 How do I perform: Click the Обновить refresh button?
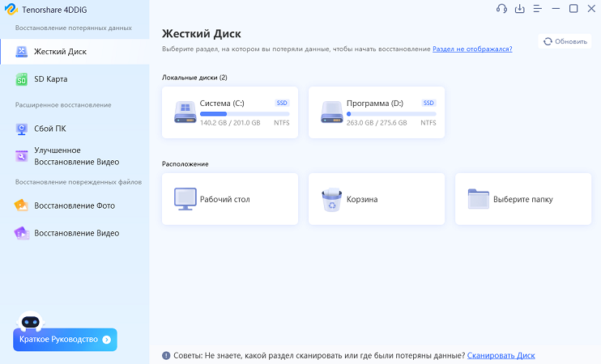pos(565,41)
